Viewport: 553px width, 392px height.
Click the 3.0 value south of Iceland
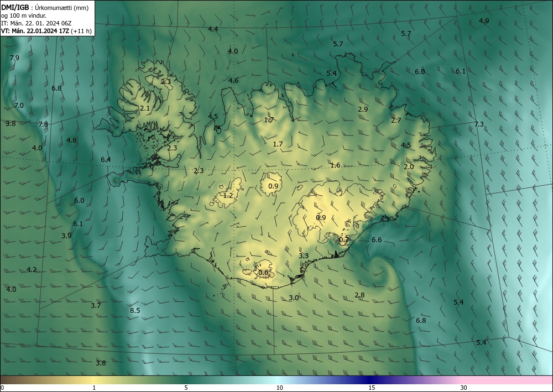[x=294, y=297]
